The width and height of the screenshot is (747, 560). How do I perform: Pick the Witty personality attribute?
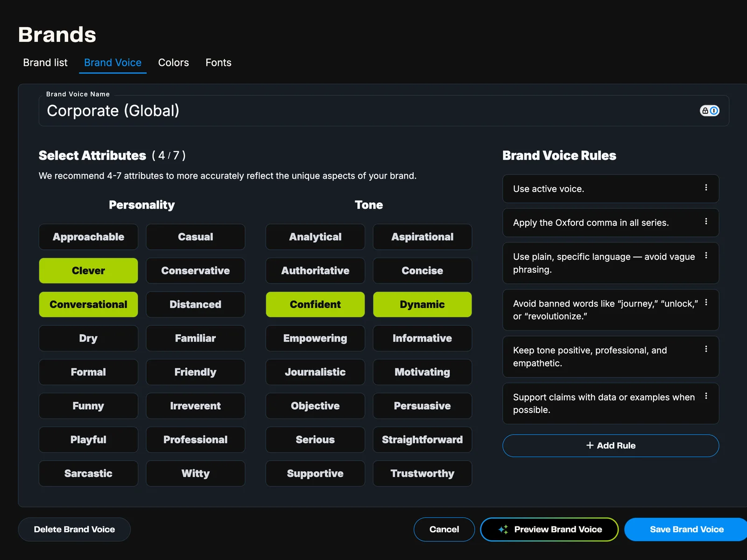click(x=195, y=473)
